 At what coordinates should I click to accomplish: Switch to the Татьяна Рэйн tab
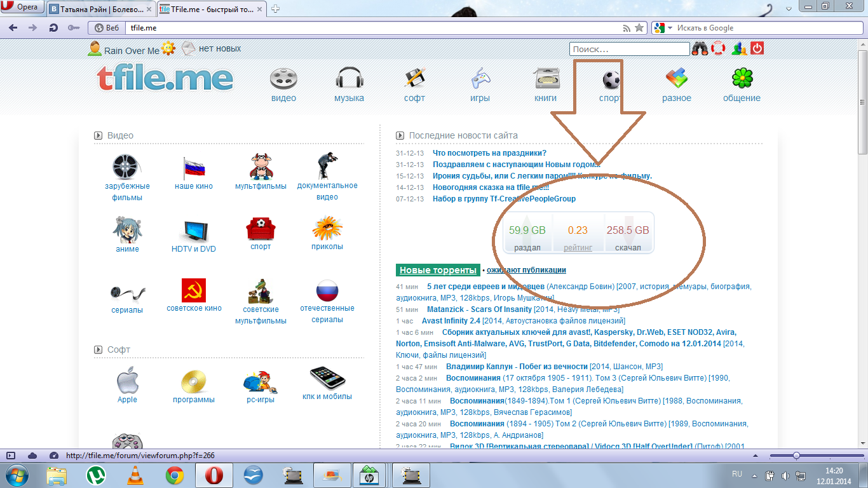click(x=100, y=9)
